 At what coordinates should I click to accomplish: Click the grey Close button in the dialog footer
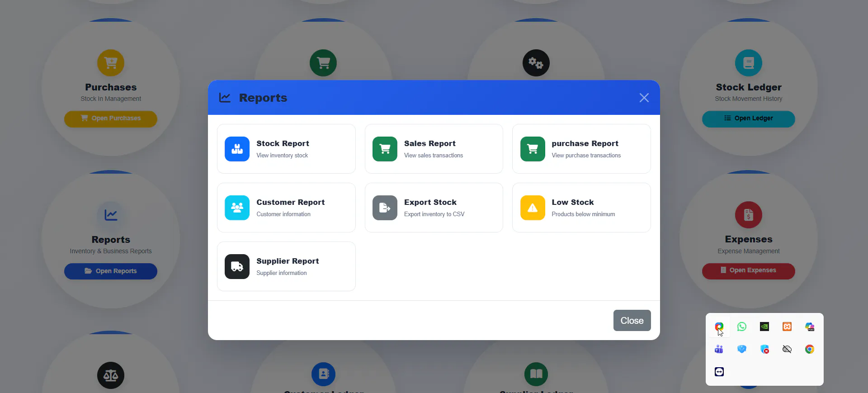tap(632, 320)
